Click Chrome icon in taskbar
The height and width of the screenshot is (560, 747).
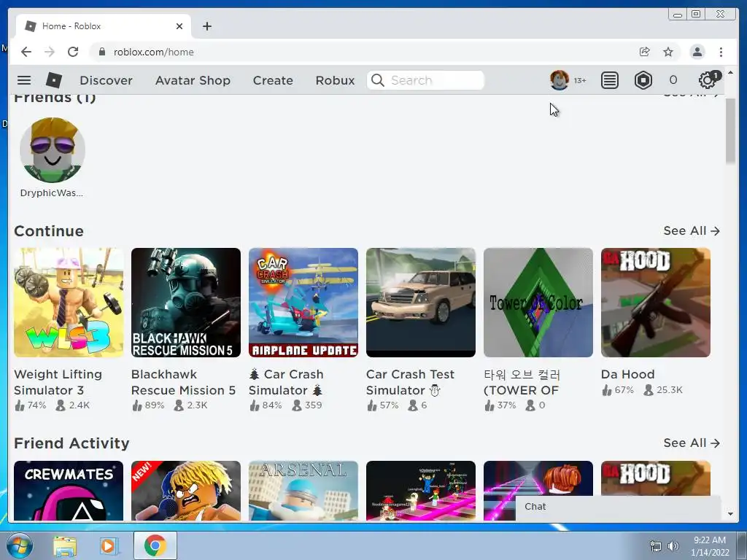click(155, 545)
